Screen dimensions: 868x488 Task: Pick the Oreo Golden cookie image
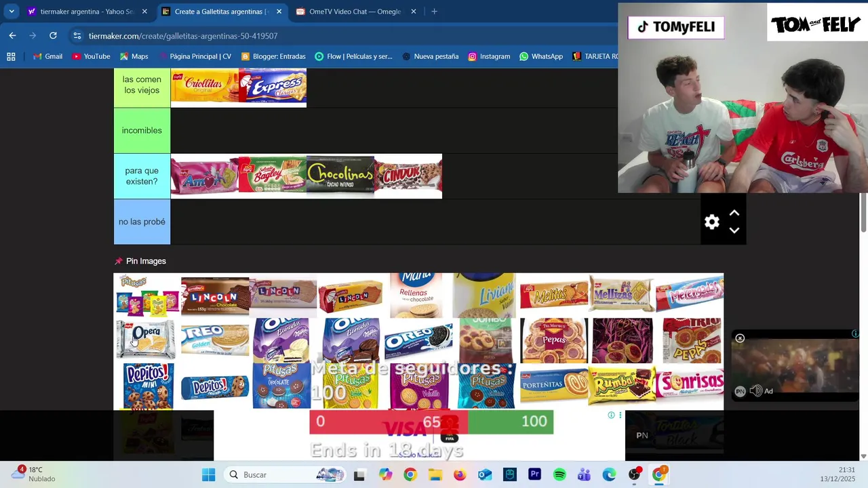tap(215, 340)
